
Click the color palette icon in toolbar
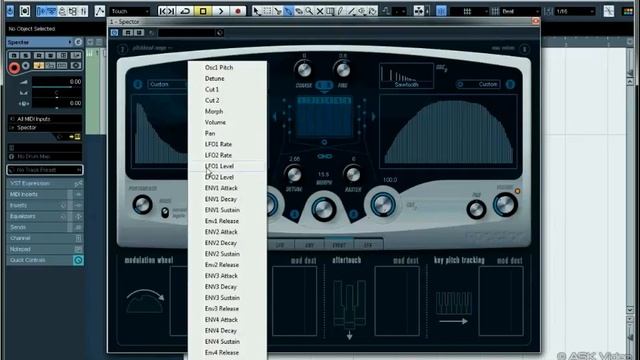(628, 11)
